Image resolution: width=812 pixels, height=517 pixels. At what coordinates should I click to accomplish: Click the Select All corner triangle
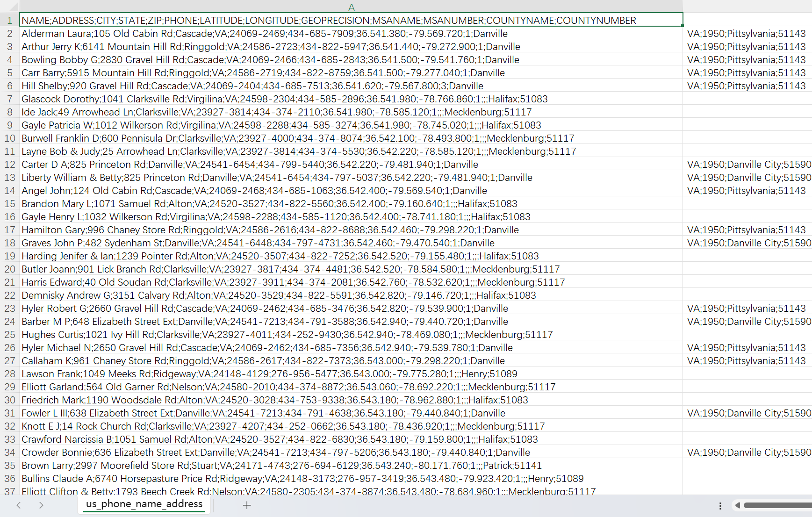coord(10,7)
